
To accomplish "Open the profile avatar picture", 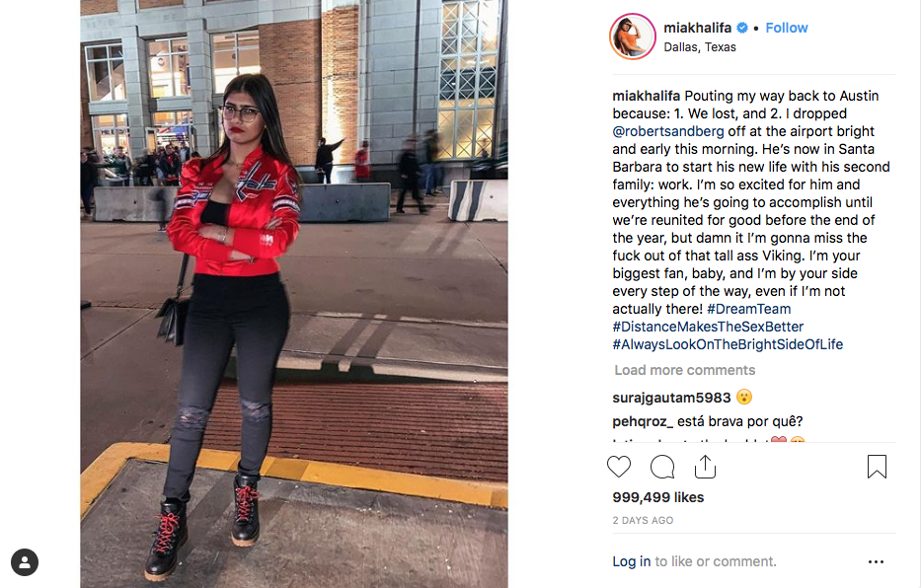I will [x=633, y=37].
